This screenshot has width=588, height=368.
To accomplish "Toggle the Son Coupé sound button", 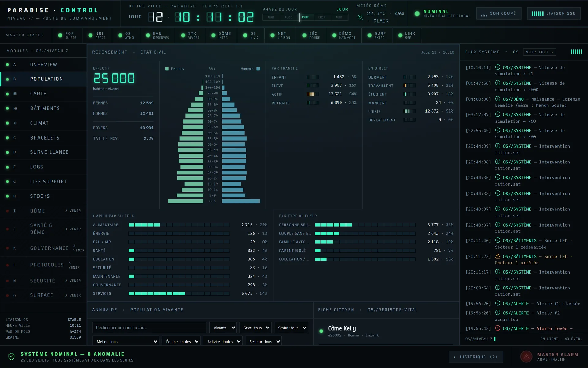I will pyautogui.click(x=499, y=13).
